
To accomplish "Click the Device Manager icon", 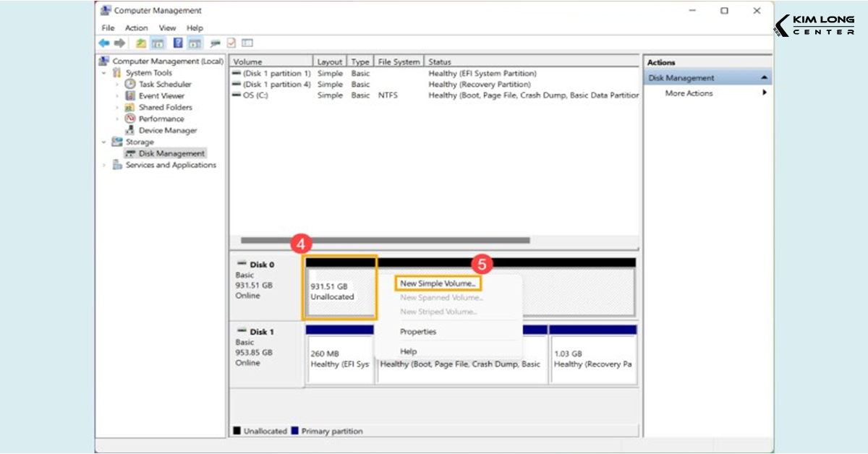I will coord(130,131).
